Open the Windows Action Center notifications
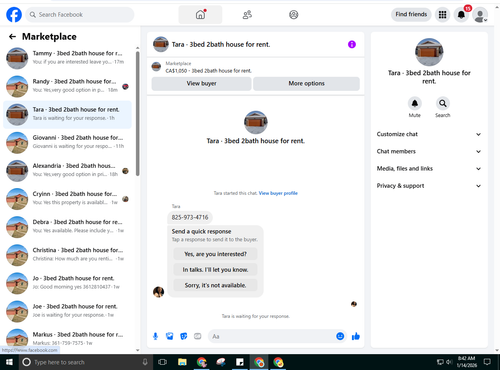500x370 pixels. tap(487, 362)
